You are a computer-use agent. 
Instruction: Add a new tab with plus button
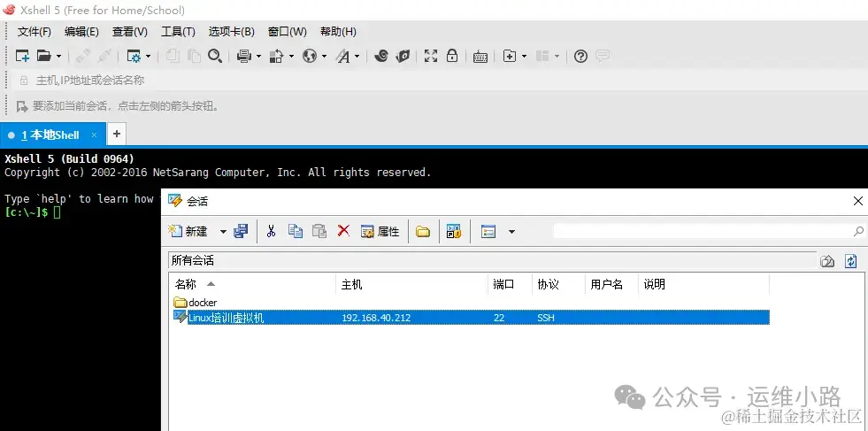(x=116, y=134)
